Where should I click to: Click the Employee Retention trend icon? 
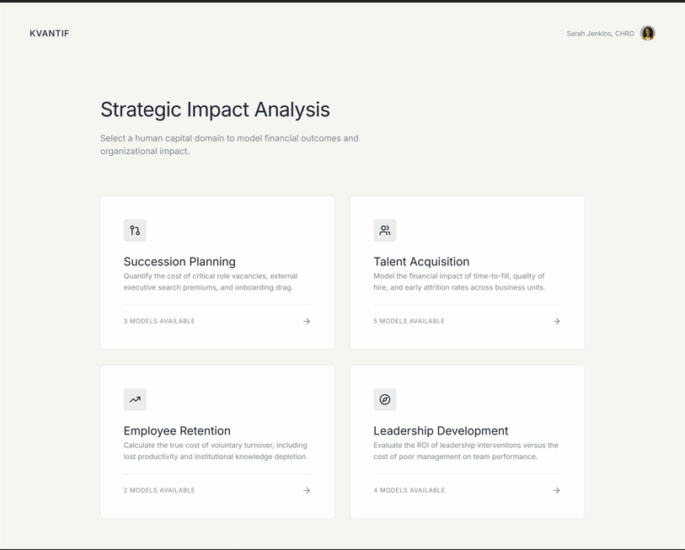click(x=135, y=399)
